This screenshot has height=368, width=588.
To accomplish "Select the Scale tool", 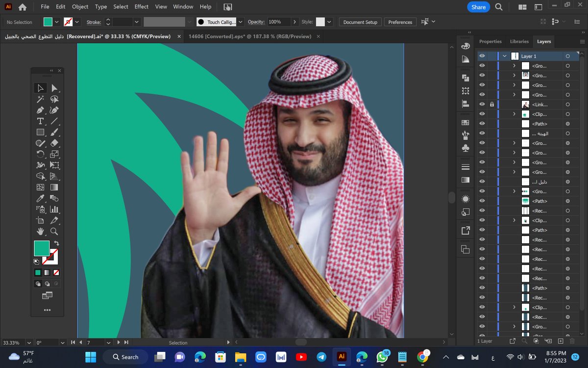I will [x=54, y=154].
